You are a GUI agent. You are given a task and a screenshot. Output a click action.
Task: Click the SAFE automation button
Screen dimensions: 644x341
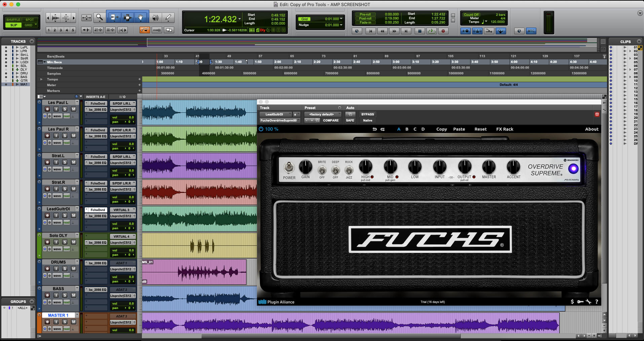[x=350, y=121]
